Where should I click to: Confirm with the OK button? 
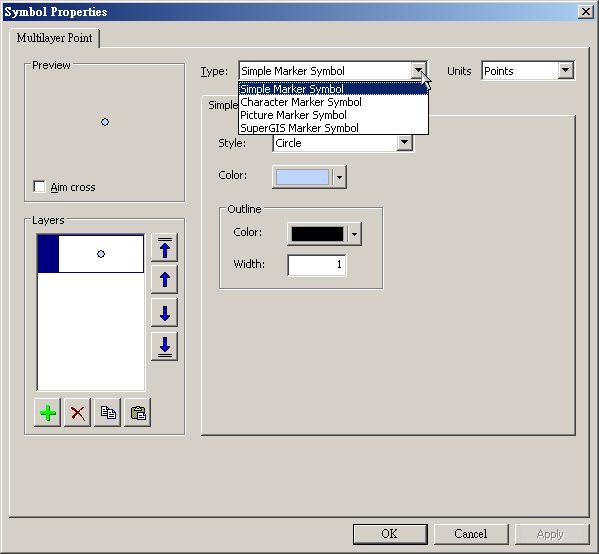(x=390, y=534)
